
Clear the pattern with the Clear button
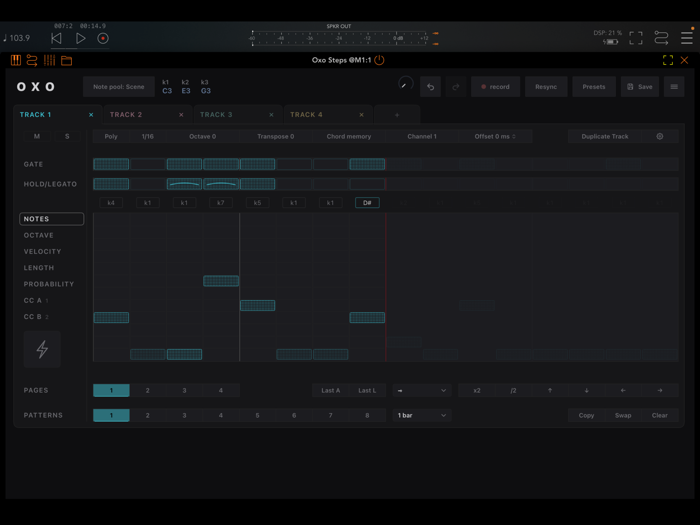659,415
